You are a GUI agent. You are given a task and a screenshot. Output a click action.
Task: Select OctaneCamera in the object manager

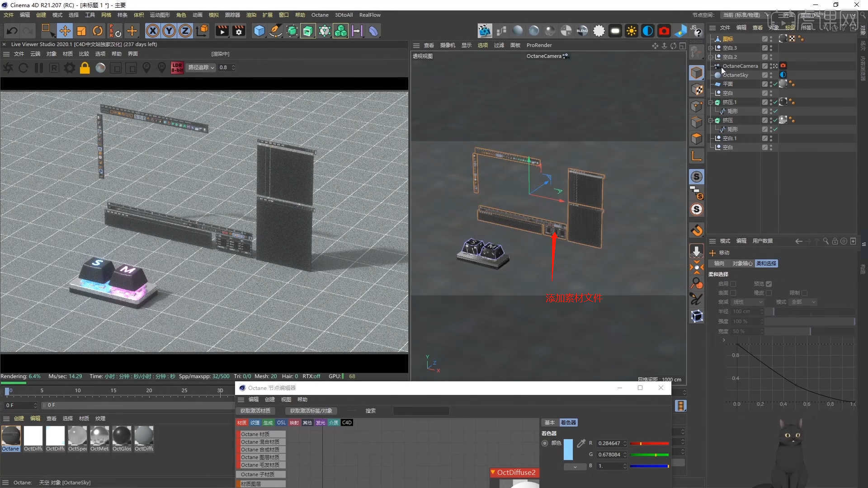click(740, 66)
